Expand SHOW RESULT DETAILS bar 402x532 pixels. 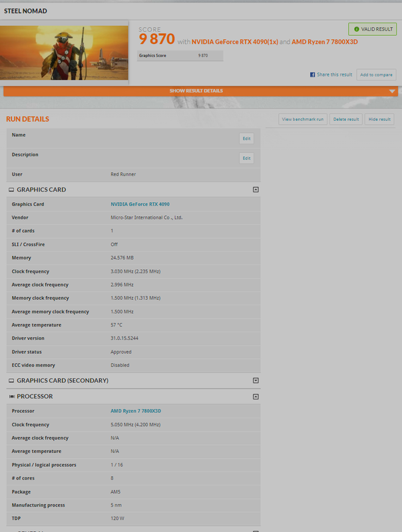(200, 91)
